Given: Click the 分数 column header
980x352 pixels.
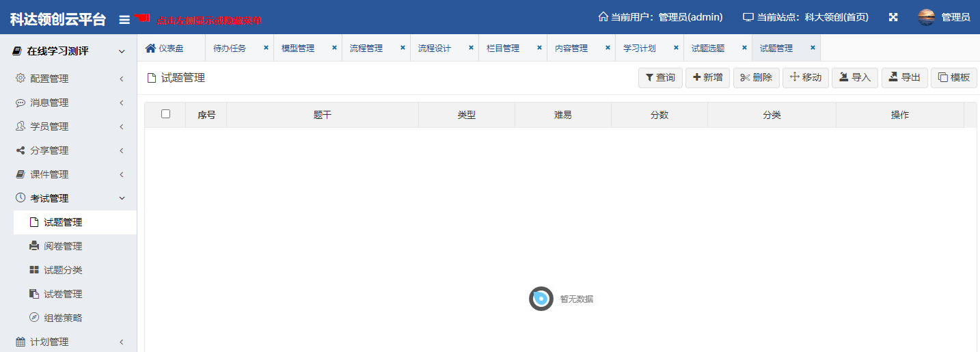Looking at the screenshot, I should pos(659,115).
